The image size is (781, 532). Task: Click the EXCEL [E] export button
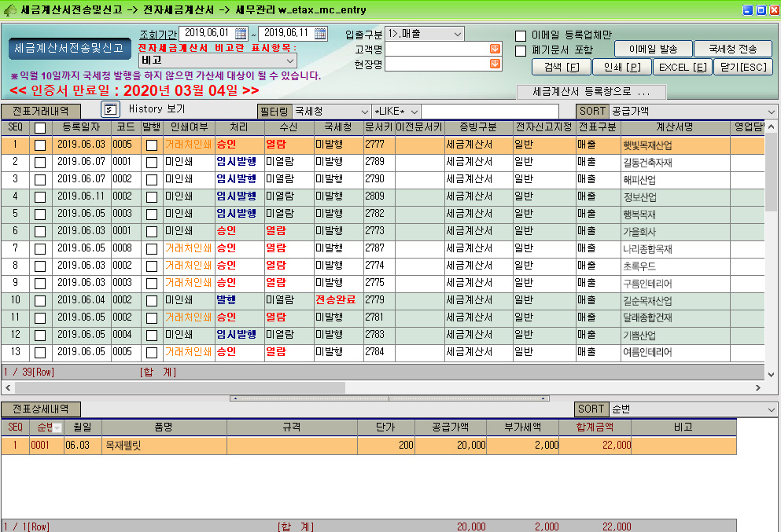(x=683, y=67)
